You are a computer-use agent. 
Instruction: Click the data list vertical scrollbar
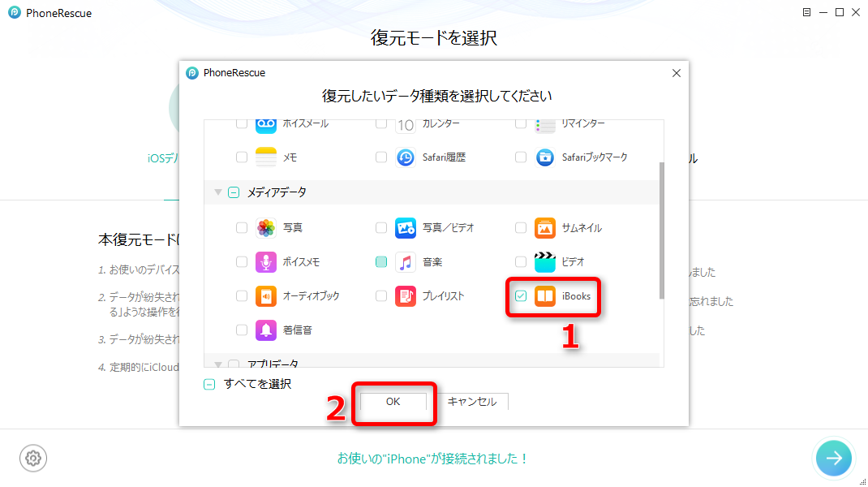coord(661,231)
